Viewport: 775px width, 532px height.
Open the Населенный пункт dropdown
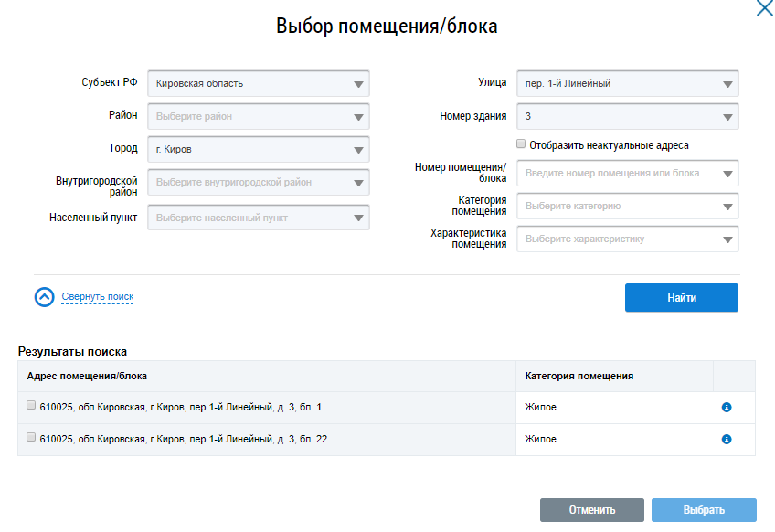pos(259,218)
